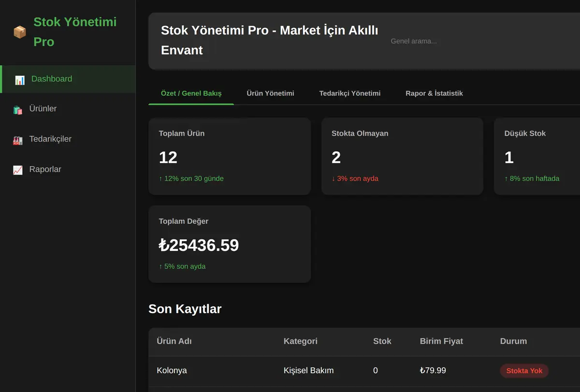Click the Kişisel Bakım category cell
Image resolution: width=580 pixels, height=392 pixels.
(x=309, y=371)
